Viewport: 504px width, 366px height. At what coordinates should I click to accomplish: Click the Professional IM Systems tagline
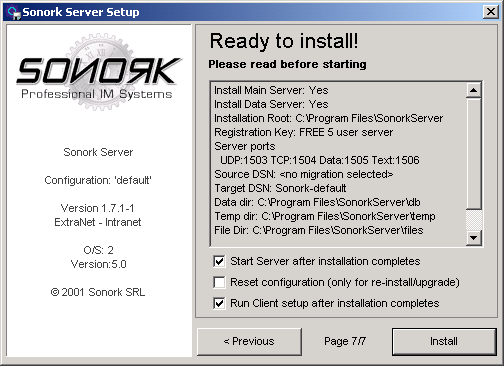[x=97, y=94]
